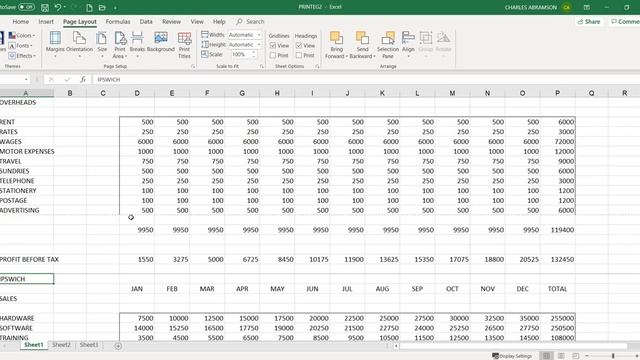Select cell containing 132450
Viewport: 640px width, 360px height.
pos(558,259)
